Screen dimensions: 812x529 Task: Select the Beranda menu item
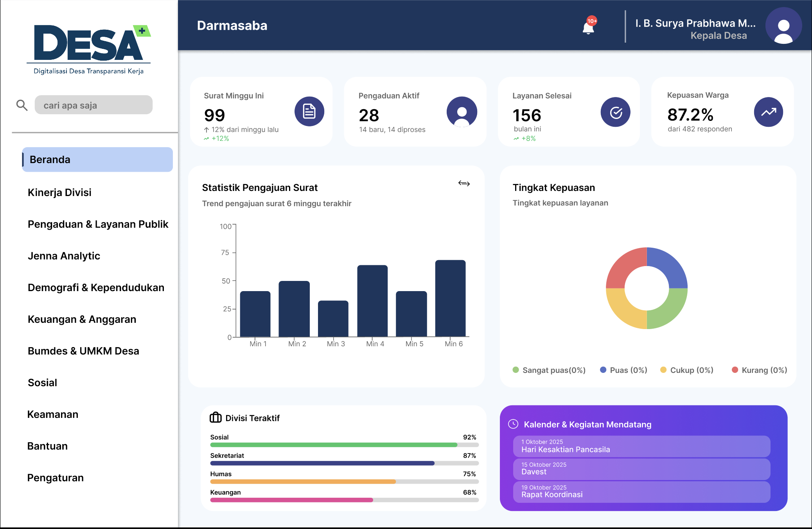97,160
